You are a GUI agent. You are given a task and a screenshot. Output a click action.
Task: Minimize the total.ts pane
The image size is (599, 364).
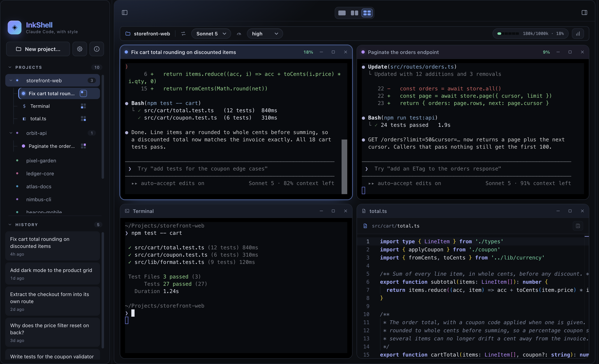(x=558, y=211)
